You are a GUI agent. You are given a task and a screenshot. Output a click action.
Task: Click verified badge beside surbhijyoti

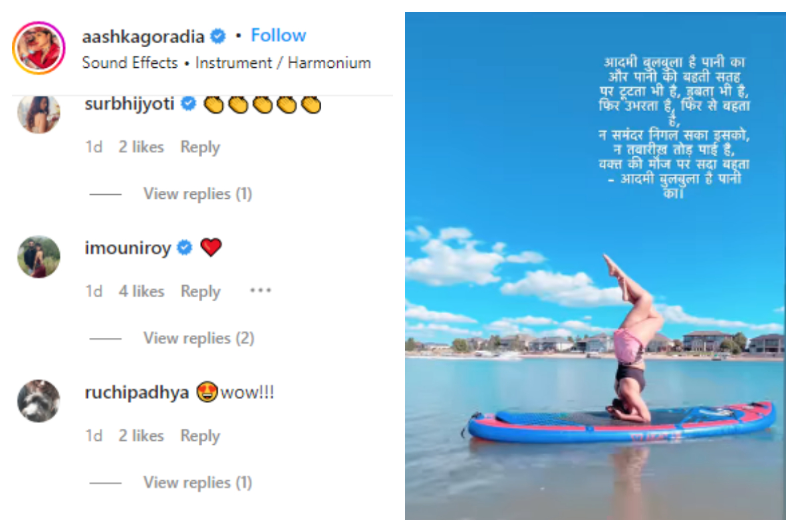click(188, 104)
